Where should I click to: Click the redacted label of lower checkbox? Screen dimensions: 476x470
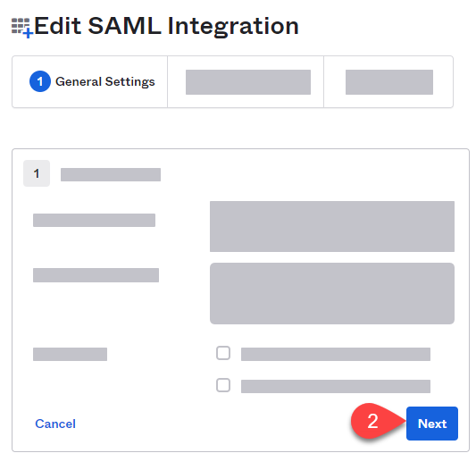click(x=336, y=386)
